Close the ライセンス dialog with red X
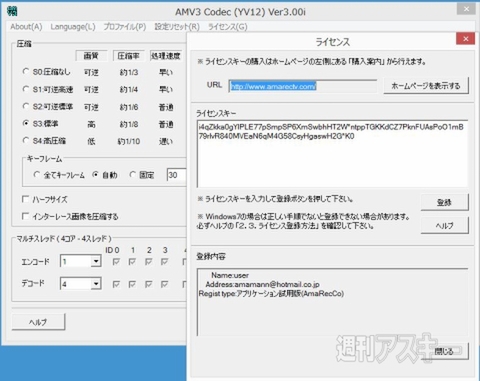Viewport: 480px width, 381px height. click(466, 39)
